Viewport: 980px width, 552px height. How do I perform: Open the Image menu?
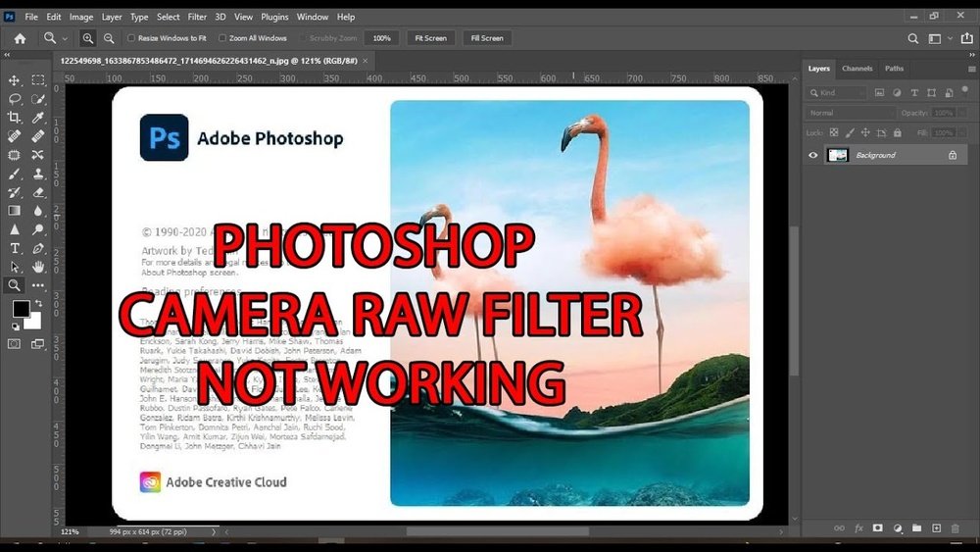point(80,17)
